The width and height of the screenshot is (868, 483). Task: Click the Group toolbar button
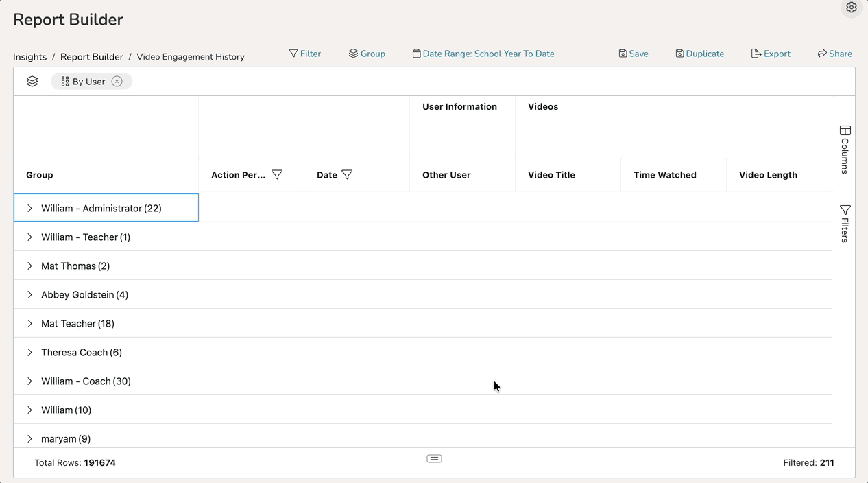[x=367, y=54]
